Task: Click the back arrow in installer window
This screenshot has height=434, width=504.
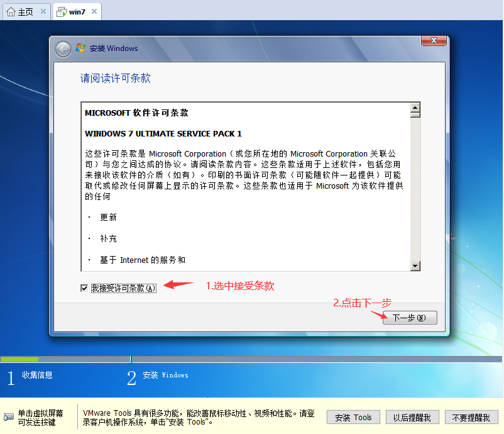Action: [63, 49]
